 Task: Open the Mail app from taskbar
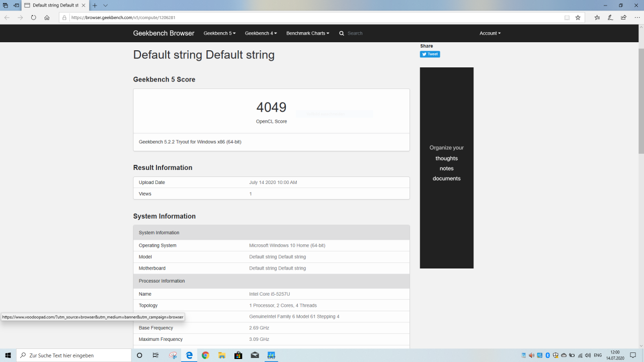click(x=255, y=355)
